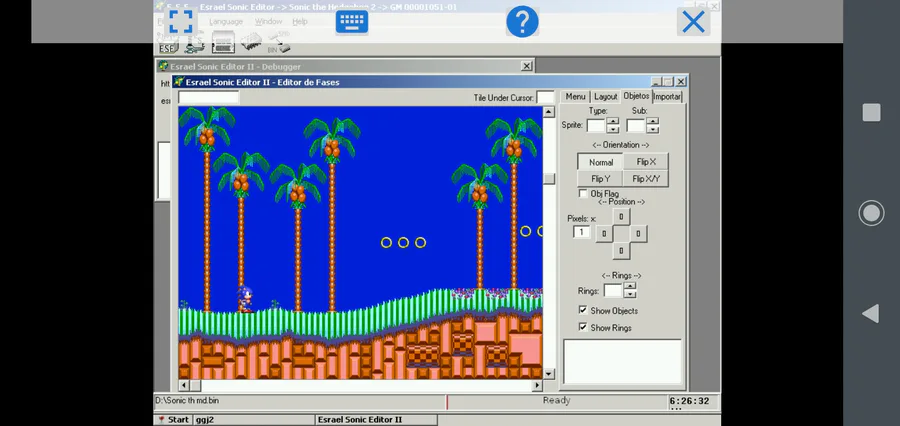The height and width of the screenshot is (426, 900).
Task: Click the left Position move button
Action: point(603,234)
